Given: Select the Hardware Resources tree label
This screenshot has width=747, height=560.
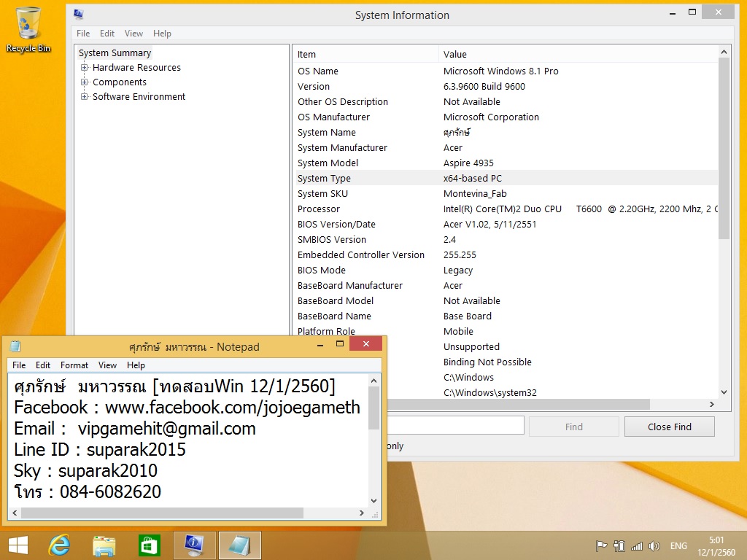Looking at the screenshot, I should [136, 68].
